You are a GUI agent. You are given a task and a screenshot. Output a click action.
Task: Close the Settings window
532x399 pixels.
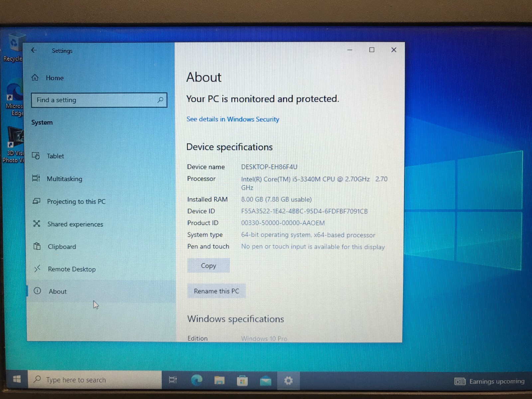[x=394, y=50]
